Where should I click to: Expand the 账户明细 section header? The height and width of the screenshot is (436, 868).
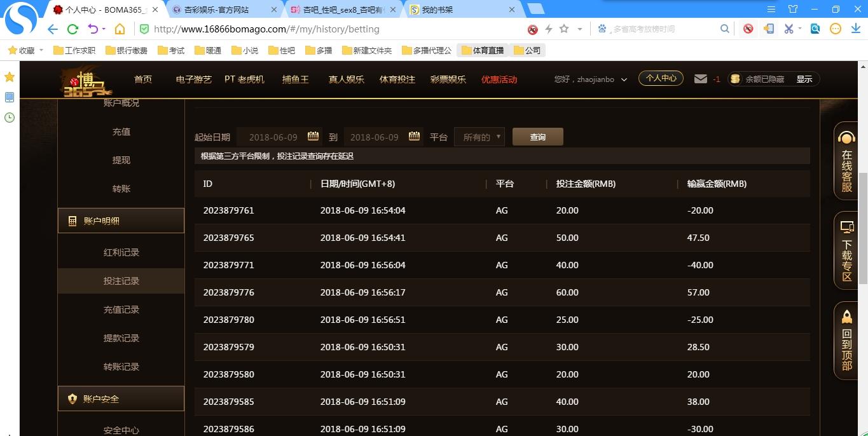click(x=121, y=221)
